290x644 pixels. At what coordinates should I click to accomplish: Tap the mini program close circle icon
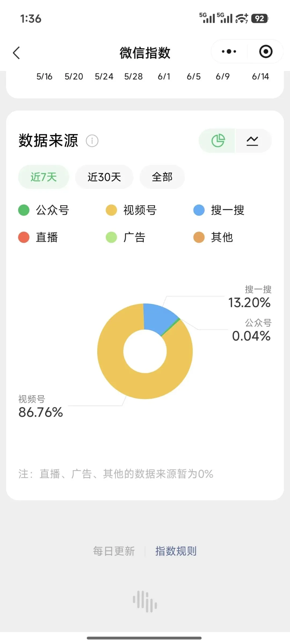[266, 52]
